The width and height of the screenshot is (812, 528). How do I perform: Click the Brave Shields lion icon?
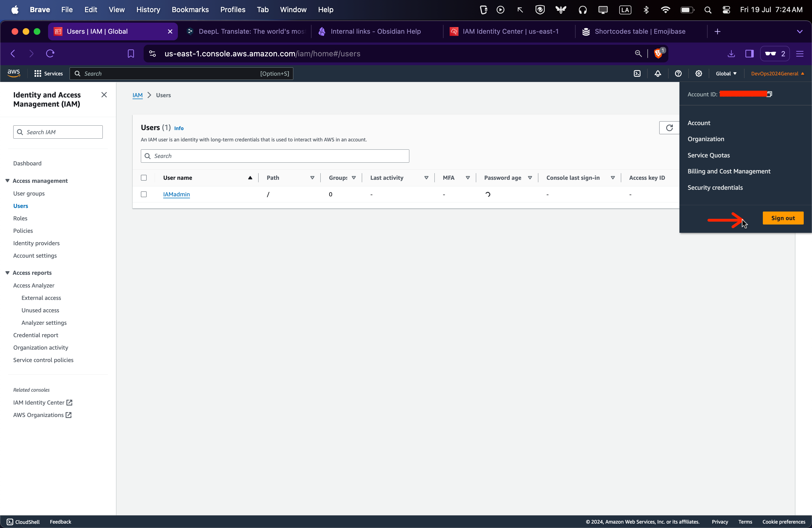pyautogui.click(x=658, y=54)
